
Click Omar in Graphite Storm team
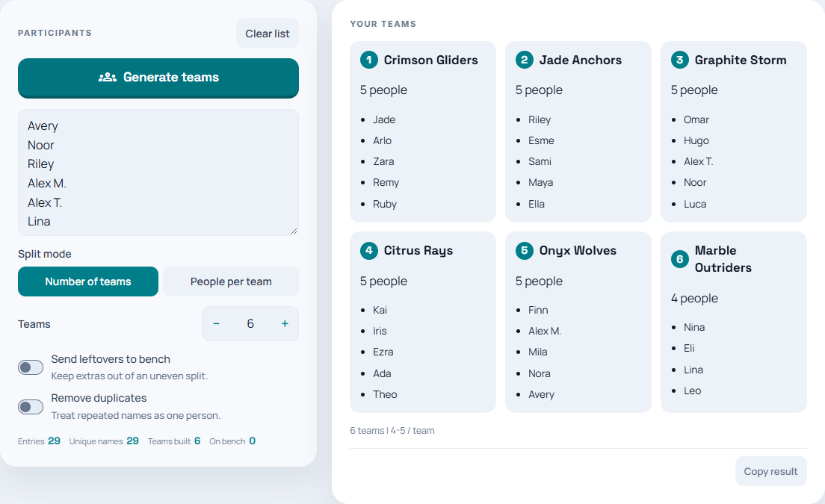click(x=696, y=119)
